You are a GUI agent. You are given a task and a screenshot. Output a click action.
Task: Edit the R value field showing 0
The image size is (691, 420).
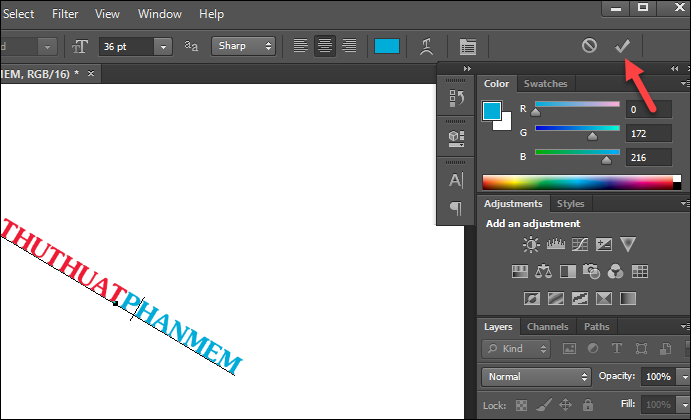649,109
